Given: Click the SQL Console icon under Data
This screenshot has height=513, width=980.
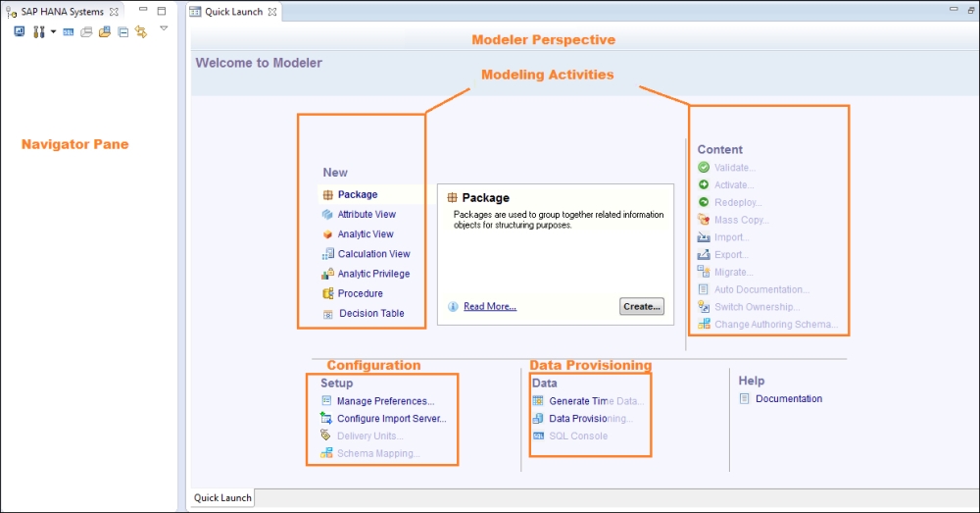Looking at the screenshot, I should click(538, 436).
